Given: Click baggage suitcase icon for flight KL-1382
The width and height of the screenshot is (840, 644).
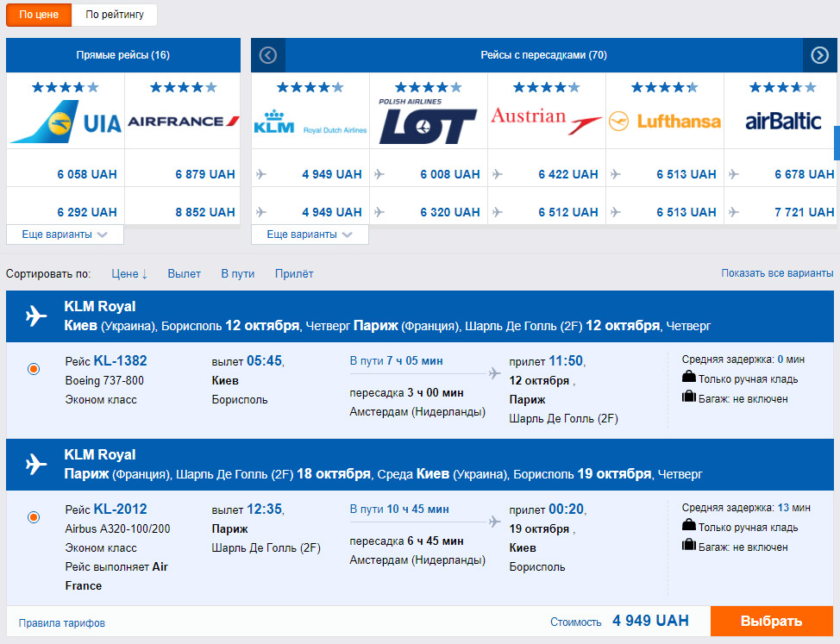Looking at the screenshot, I should [688, 397].
